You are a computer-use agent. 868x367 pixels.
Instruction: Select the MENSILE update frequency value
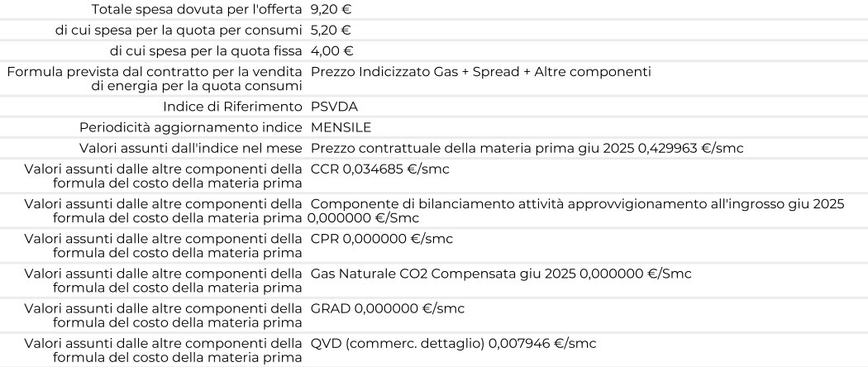point(341,127)
